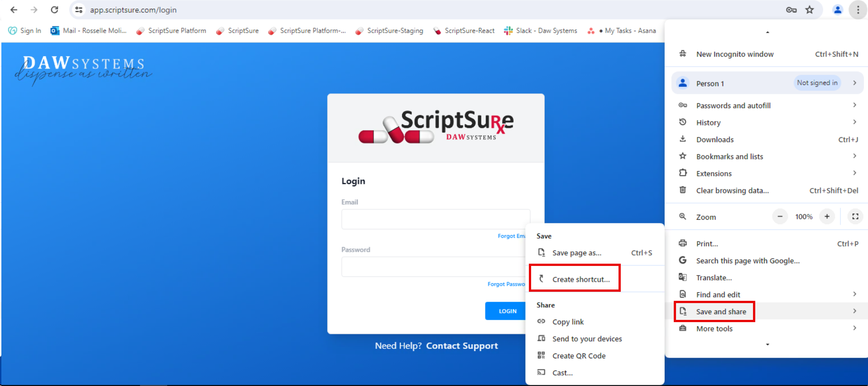Toggle fullscreen with the Zoom row icon
This screenshot has height=386, width=868.
click(855, 217)
